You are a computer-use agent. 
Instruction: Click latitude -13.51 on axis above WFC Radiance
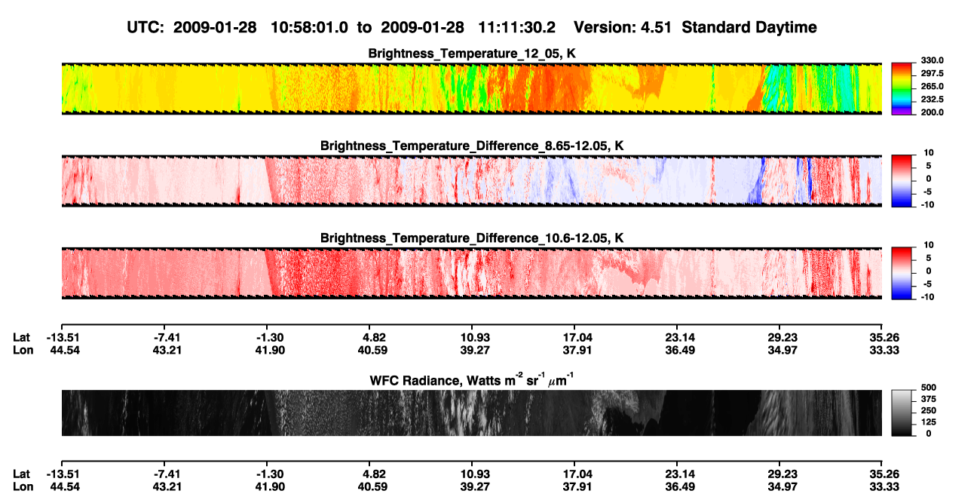coord(62,337)
